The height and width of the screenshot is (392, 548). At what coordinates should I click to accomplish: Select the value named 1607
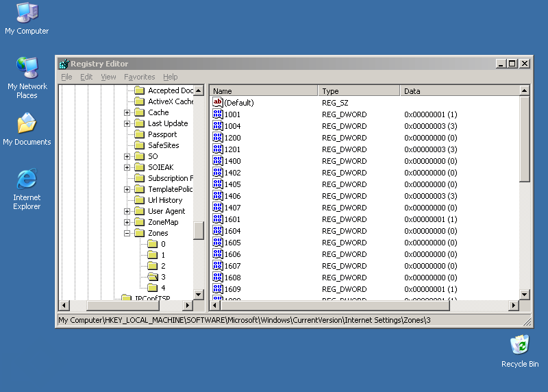232,266
